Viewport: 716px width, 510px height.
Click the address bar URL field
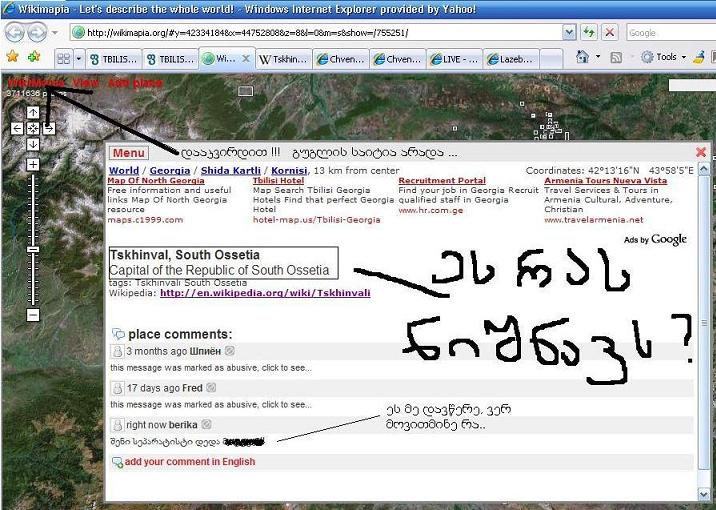(x=317, y=32)
